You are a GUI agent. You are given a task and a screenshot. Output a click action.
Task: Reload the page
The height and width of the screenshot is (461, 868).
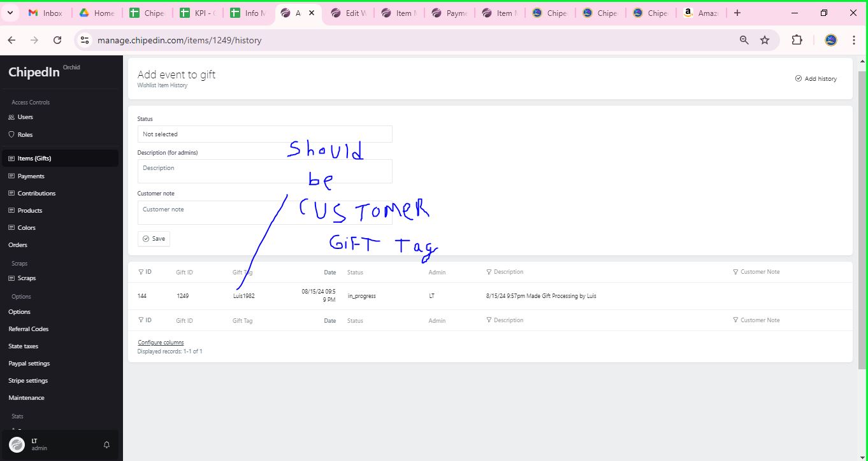coord(57,40)
